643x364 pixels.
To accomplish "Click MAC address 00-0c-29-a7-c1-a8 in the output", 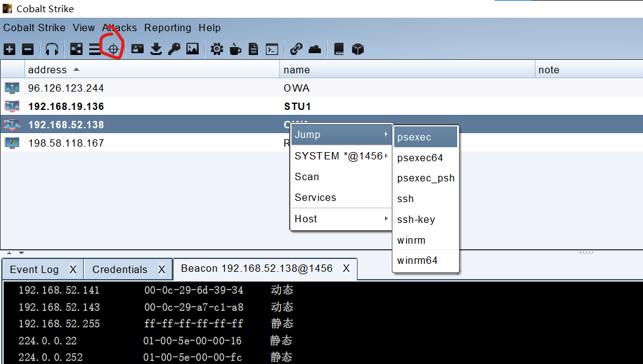I will pyautogui.click(x=194, y=307).
